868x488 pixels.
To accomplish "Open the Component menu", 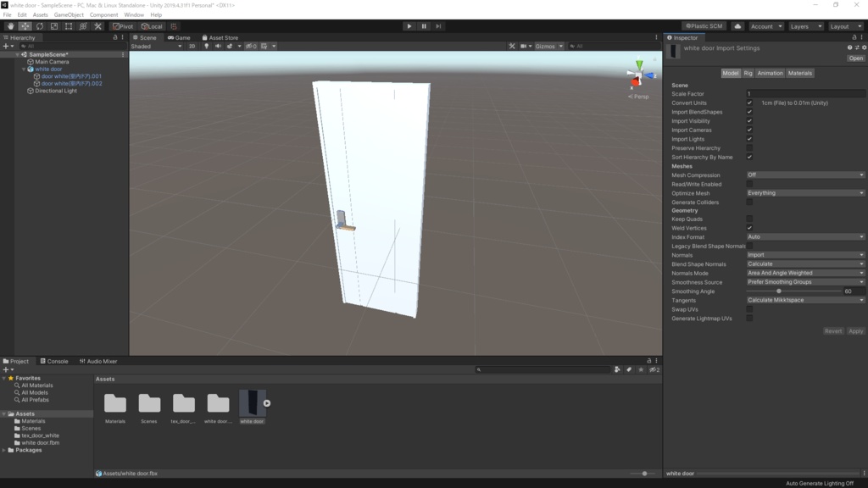I will click(x=103, y=15).
